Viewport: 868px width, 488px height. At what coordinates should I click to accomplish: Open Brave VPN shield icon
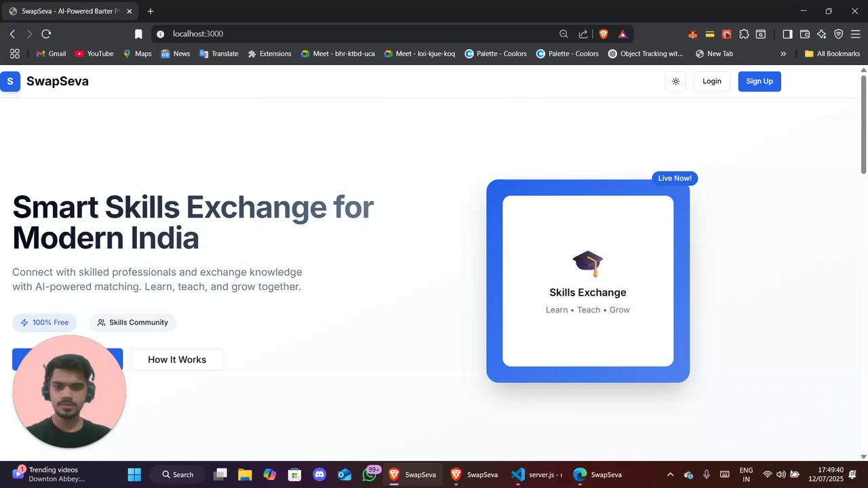(x=839, y=34)
